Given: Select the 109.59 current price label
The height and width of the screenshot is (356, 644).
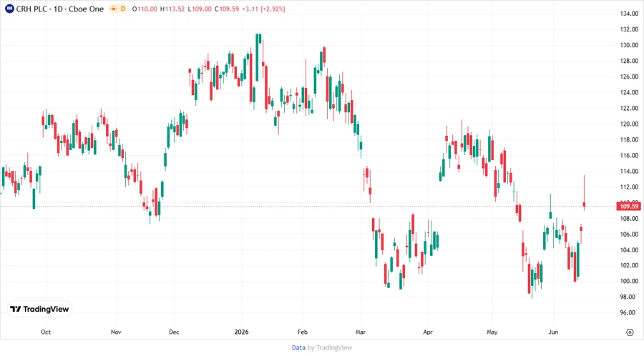Looking at the screenshot, I should pyautogui.click(x=629, y=207).
